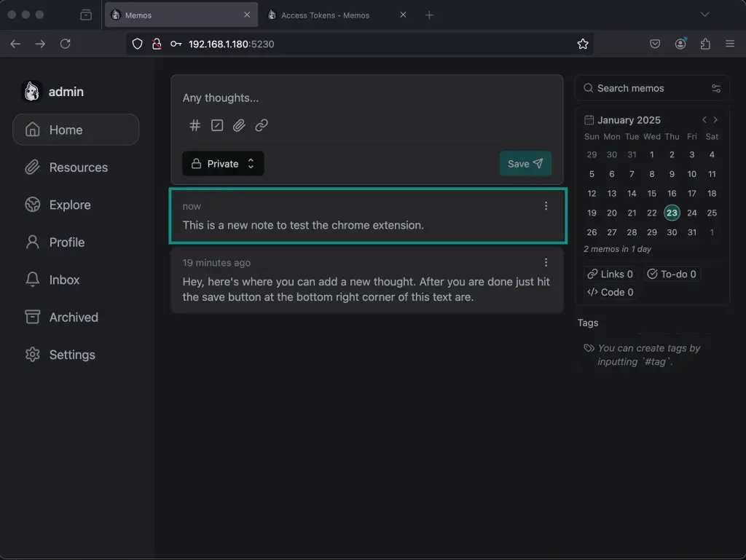Go to the Explore page
This screenshot has width=746, height=560.
(x=68, y=205)
